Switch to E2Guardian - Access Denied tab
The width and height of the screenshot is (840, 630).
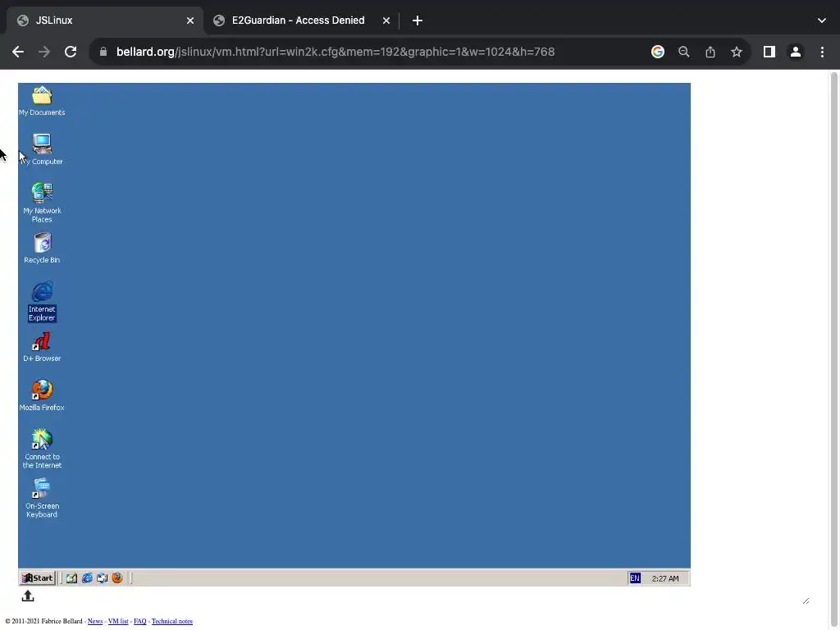click(302, 21)
